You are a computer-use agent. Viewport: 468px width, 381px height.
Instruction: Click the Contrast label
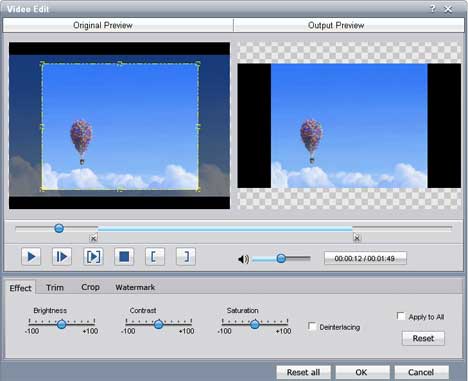point(143,310)
